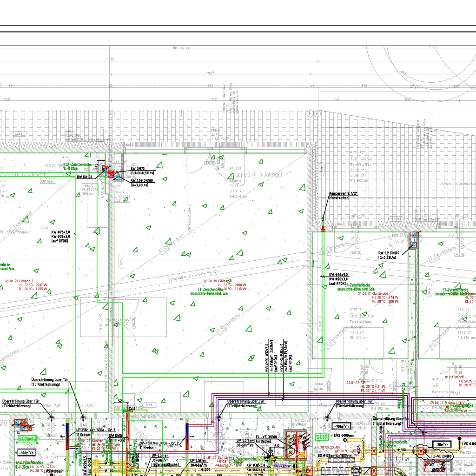Click the red Kemperventil valve symbol
Viewport: 476px width, 476px height.
323,228
